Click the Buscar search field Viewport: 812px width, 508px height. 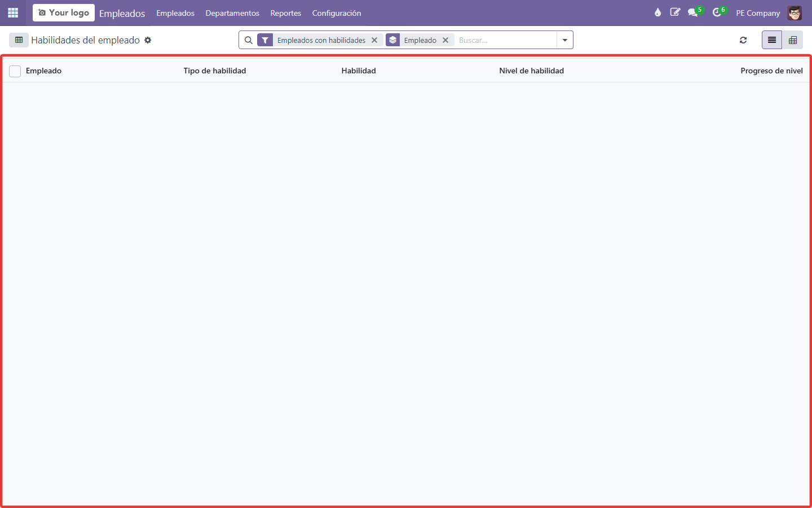(x=505, y=40)
